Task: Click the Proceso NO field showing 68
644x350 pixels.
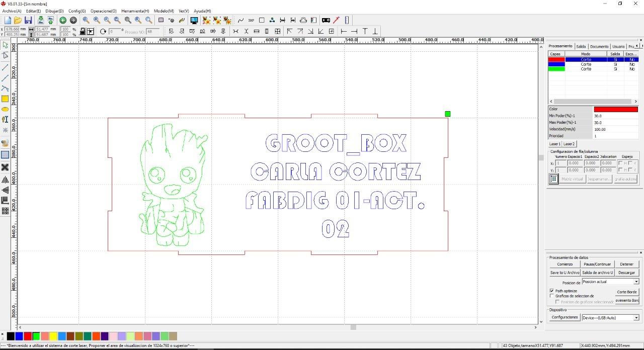Action: (x=153, y=31)
